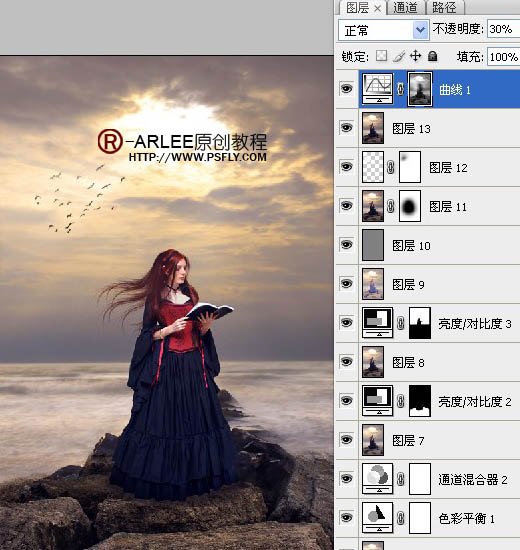Click the layer name 图层 10
This screenshot has width=520, height=550.
(411, 246)
